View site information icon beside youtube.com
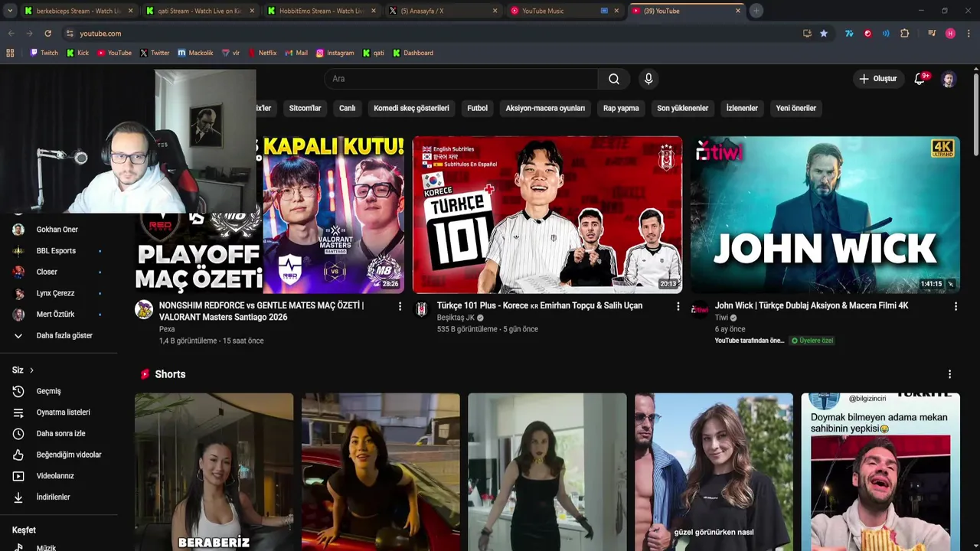The width and height of the screenshot is (980, 551). click(x=70, y=34)
